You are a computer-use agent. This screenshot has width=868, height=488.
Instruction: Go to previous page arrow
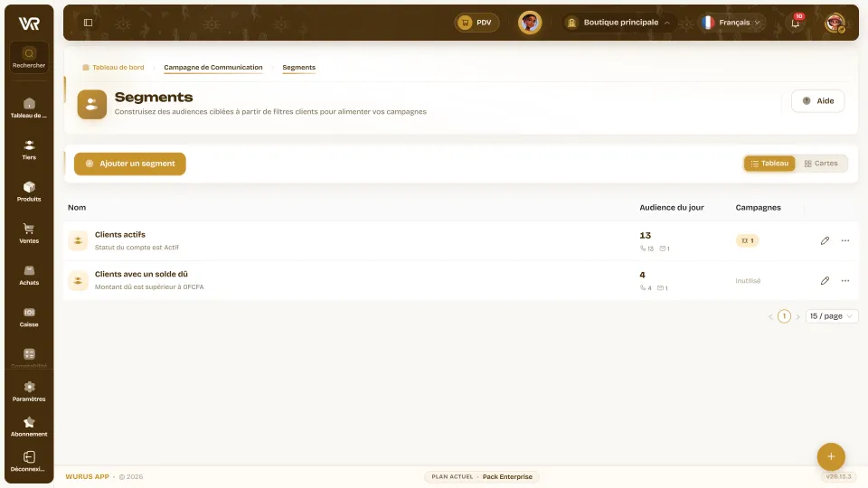point(770,316)
